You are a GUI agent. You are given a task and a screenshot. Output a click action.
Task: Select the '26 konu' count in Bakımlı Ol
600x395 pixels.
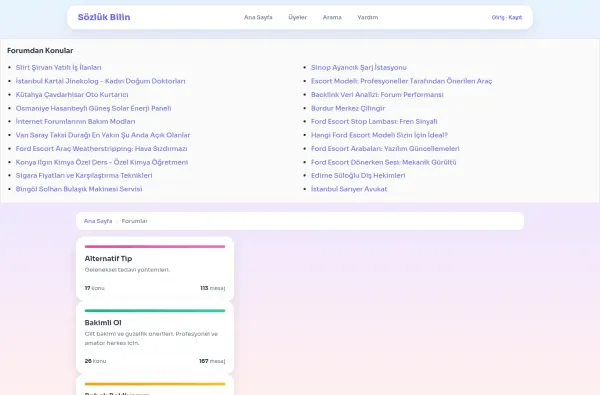pyautogui.click(x=95, y=361)
